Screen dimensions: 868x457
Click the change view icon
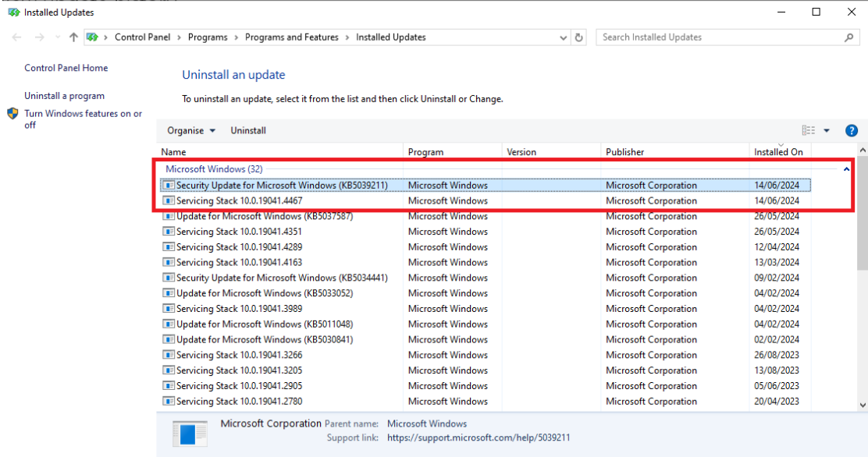808,130
